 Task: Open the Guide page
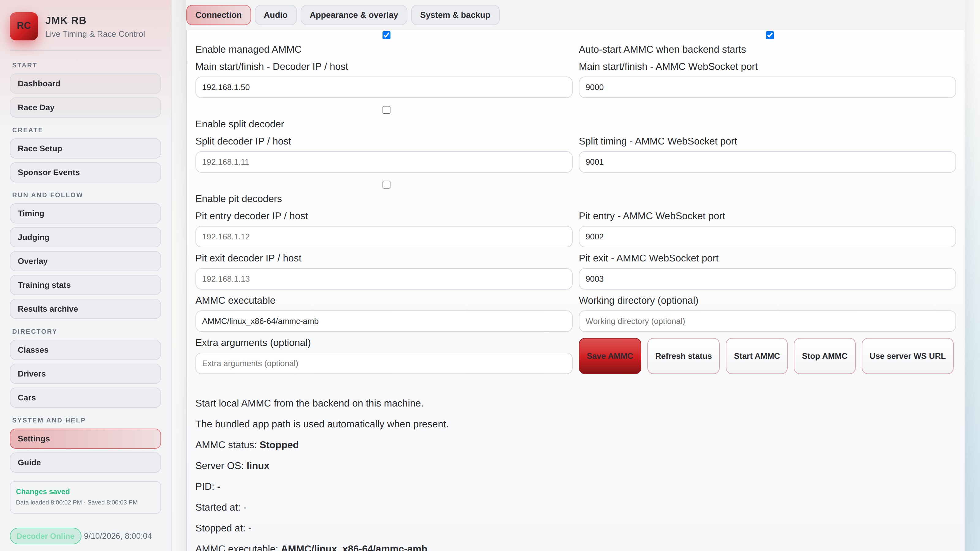tap(85, 463)
